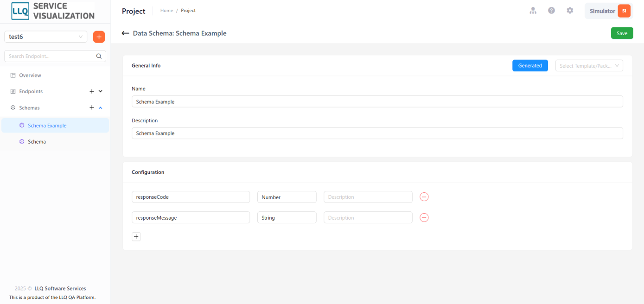Open the test6 project dropdown
Screen dimensions: 644x304
(46, 37)
